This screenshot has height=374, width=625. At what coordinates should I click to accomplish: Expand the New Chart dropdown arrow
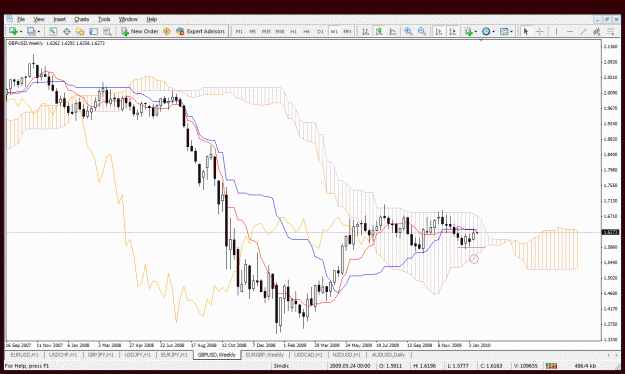[x=20, y=31]
